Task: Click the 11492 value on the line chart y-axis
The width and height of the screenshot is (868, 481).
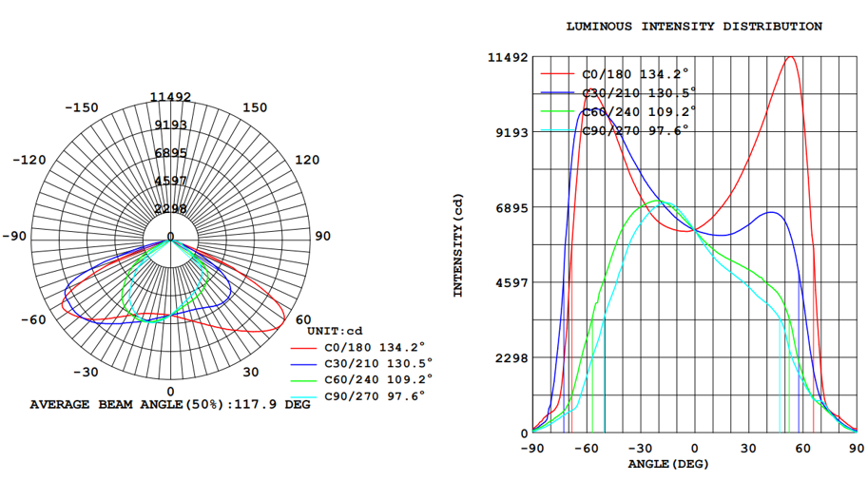Action: coord(507,58)
